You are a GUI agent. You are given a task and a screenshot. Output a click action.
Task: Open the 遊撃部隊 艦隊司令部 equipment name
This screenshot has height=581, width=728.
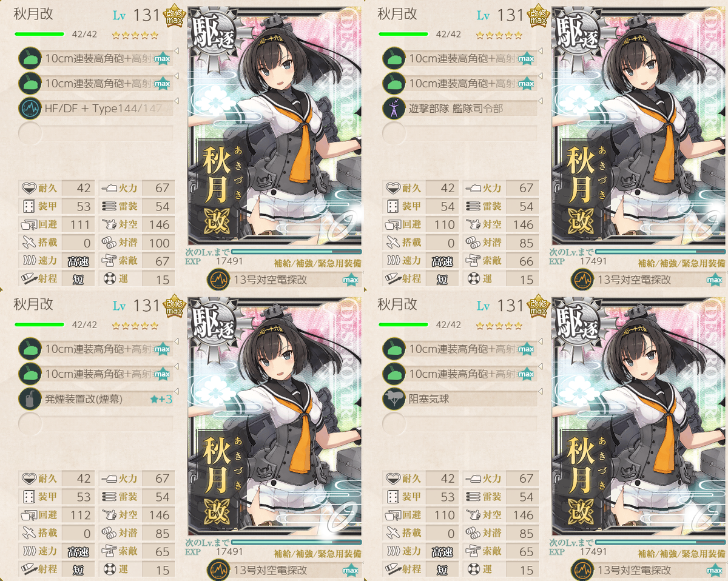click(x=456, y=109)
